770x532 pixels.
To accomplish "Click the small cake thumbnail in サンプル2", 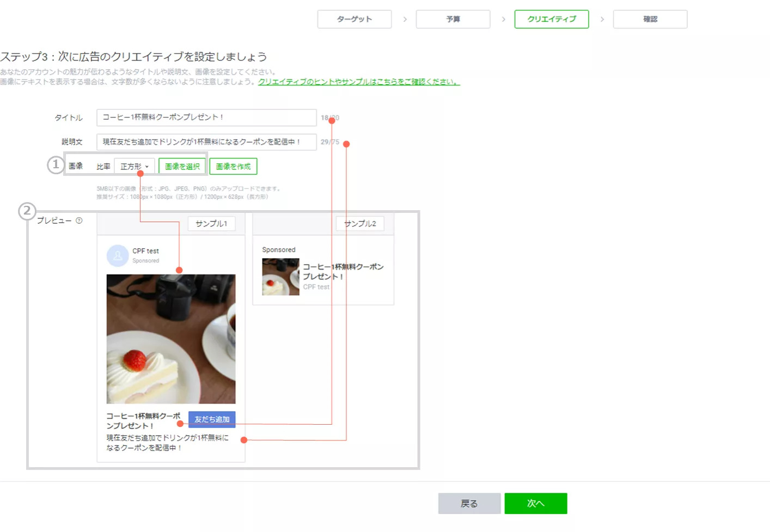I will pos(280,277).
